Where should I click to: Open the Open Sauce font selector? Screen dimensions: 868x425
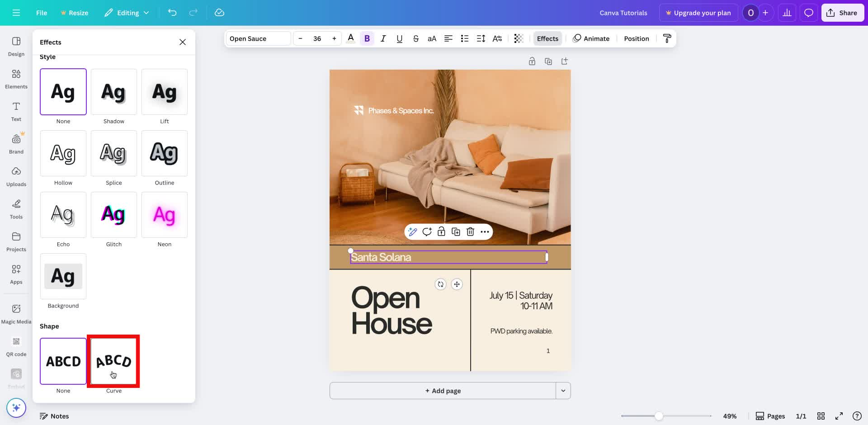tap(258, 38)
